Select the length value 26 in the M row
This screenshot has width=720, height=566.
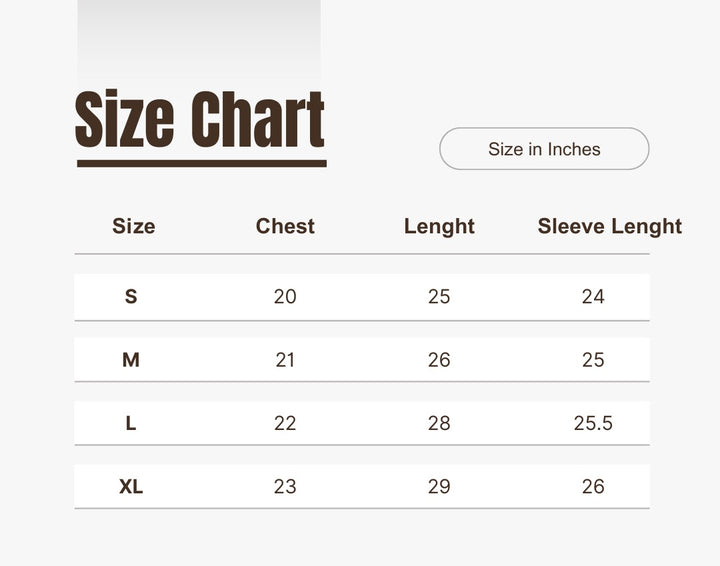click(439, 360)
